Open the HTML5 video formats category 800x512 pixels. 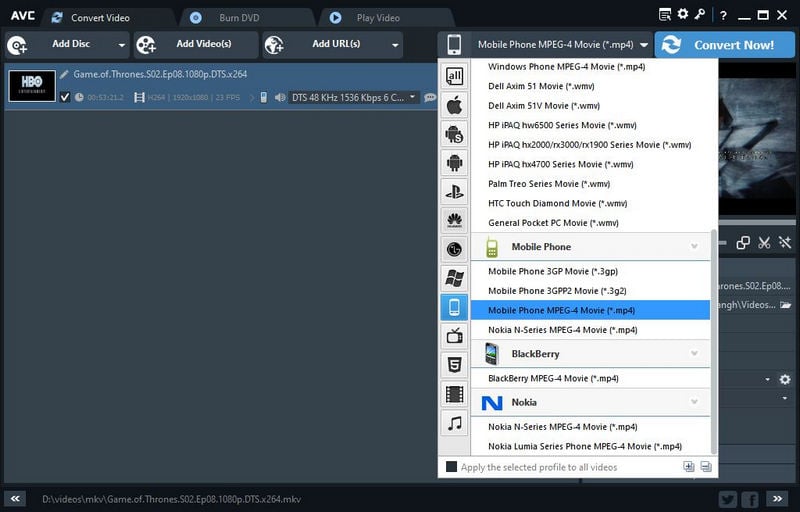click(454, 365)
